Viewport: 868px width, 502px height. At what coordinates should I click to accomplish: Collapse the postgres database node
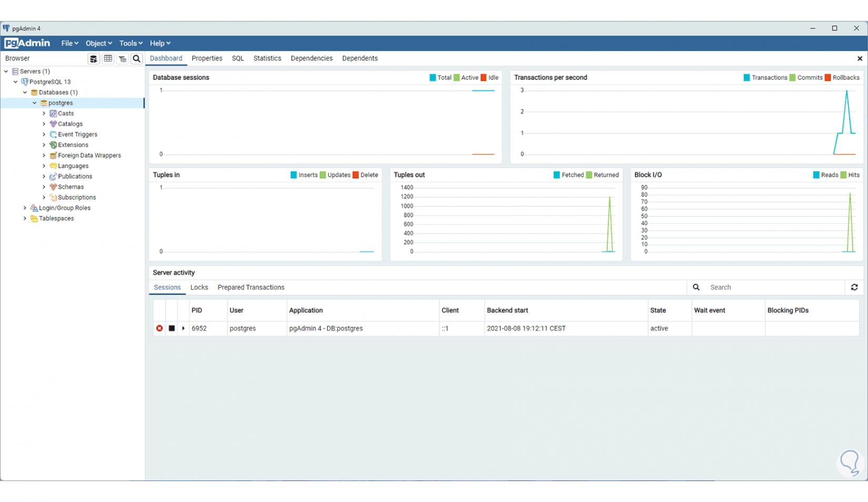tap(35, 103)
